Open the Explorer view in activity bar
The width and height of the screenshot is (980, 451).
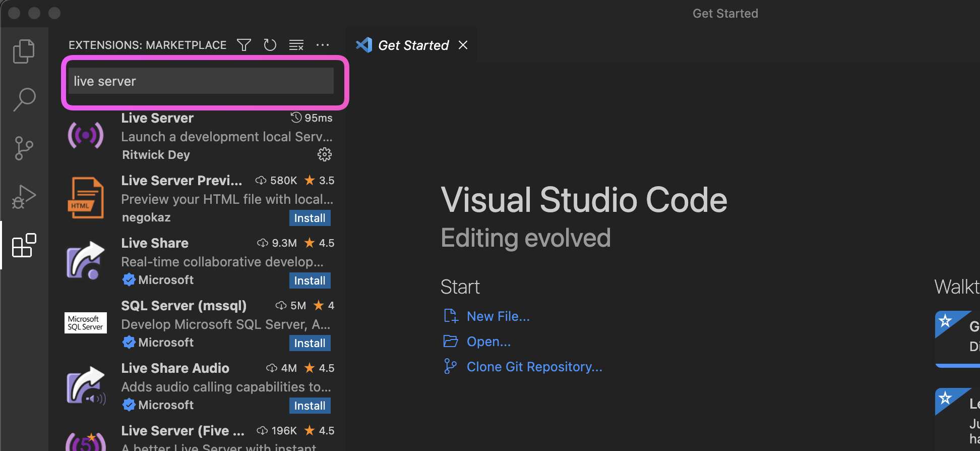click(24, 51)
